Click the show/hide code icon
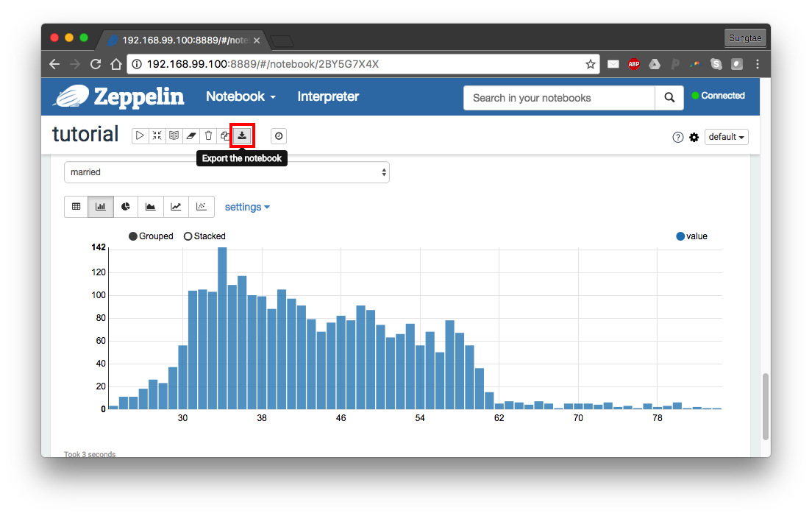The image size is (812, 516). tap(157, 136)
